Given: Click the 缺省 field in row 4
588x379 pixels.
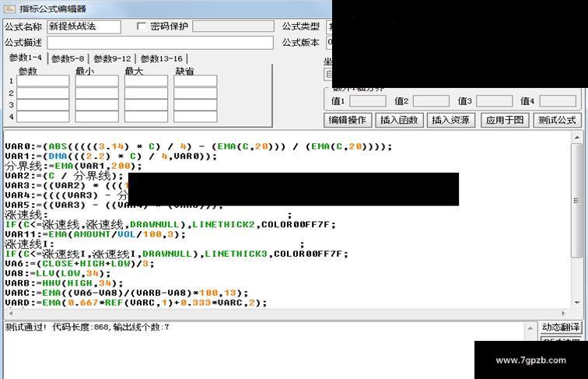Looking at the screenshot, I should (x=195, y=117).
